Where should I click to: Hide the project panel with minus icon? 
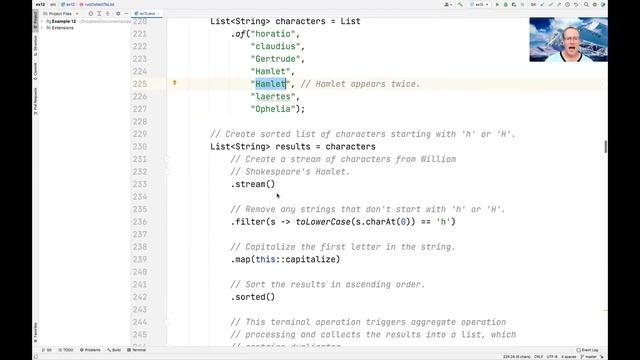[x=126, y=14]
